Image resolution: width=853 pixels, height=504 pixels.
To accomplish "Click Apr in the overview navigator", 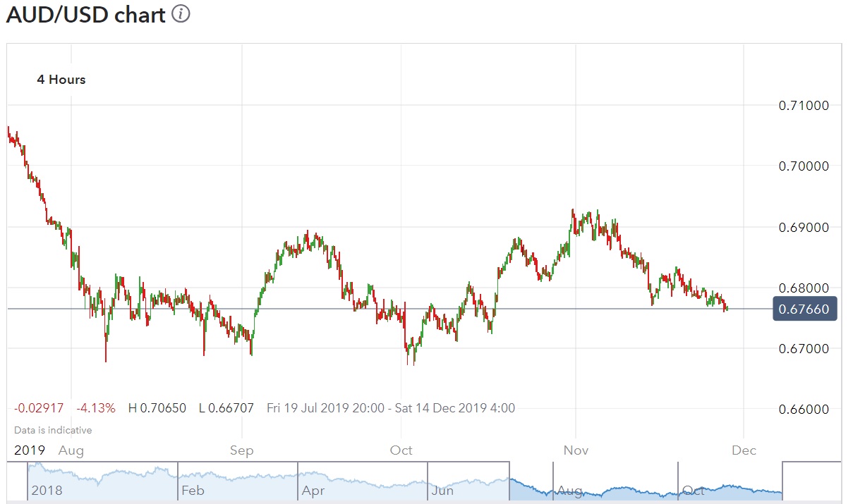I will coord(313,491).
